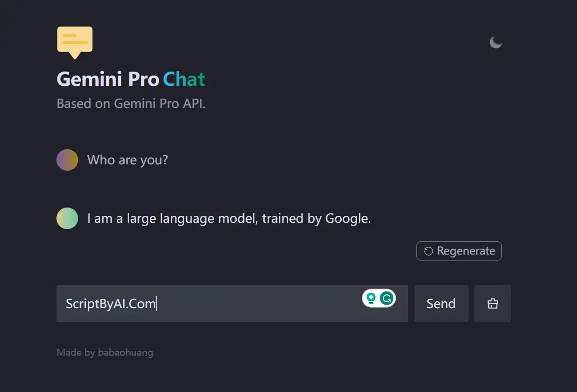Open the babaohuang author link
Viewport: 577px width, 392px height.
tap(125, 352)
